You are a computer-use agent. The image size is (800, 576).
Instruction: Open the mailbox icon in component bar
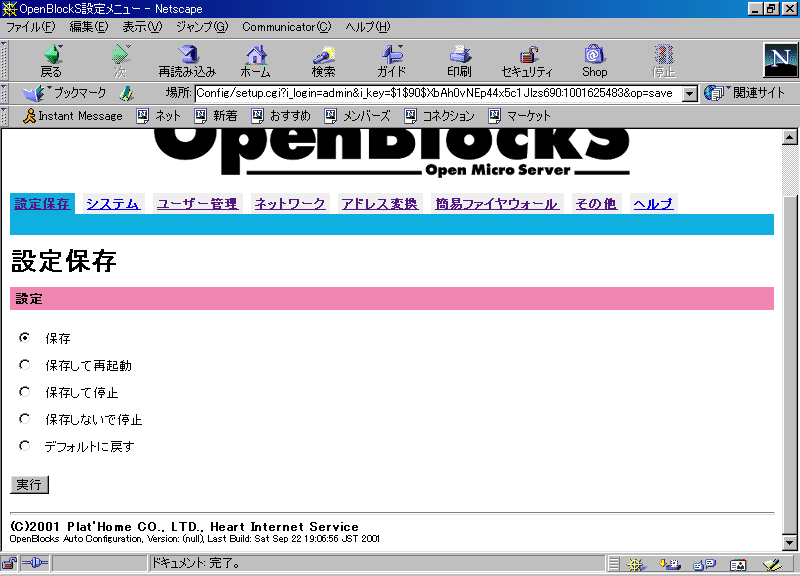click(x=669, y=564)
